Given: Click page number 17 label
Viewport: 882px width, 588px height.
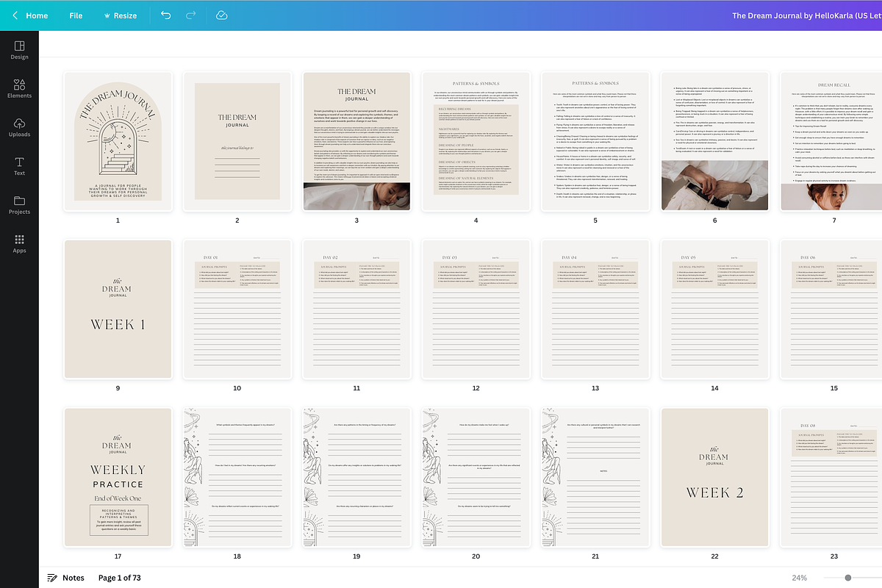Looking at the screenshot, I should (118, 556).
